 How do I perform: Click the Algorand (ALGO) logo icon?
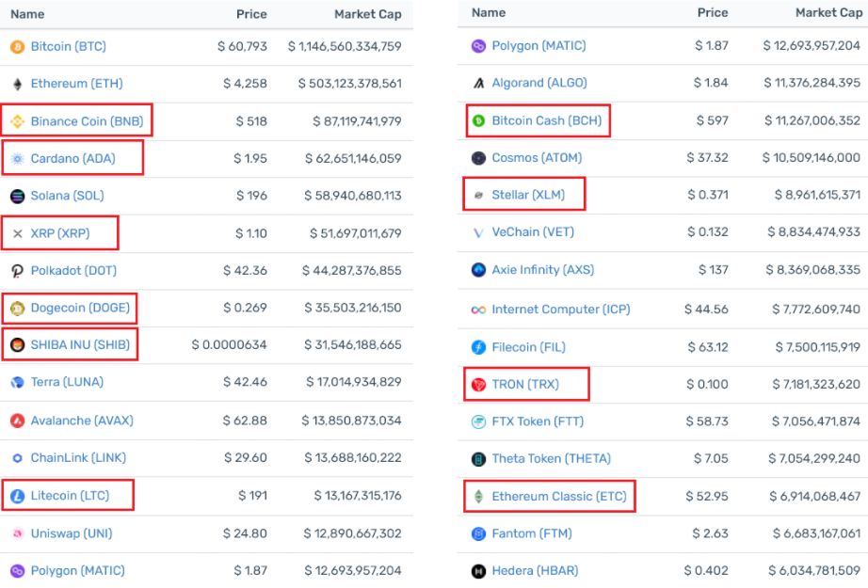click(478, 83)
